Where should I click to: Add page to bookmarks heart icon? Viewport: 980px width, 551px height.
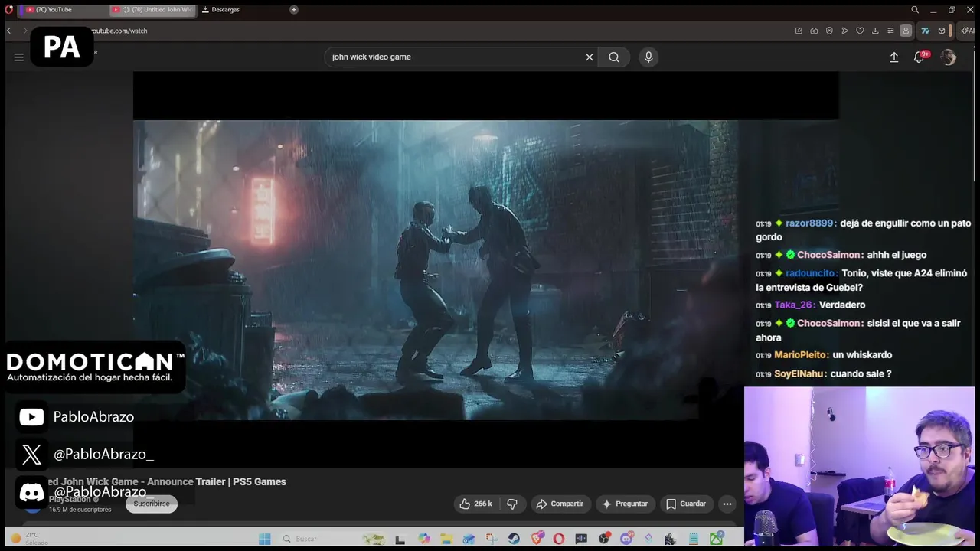tap(860, 31)
